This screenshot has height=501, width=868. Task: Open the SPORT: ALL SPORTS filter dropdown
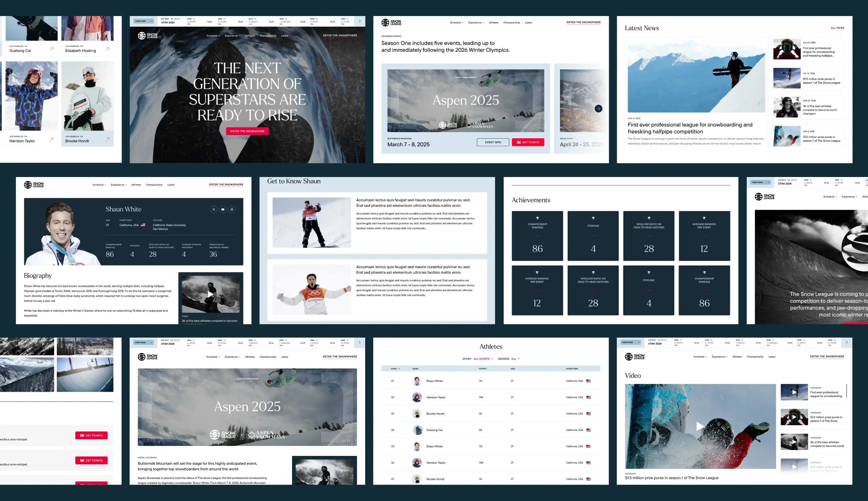click(477, 359)
